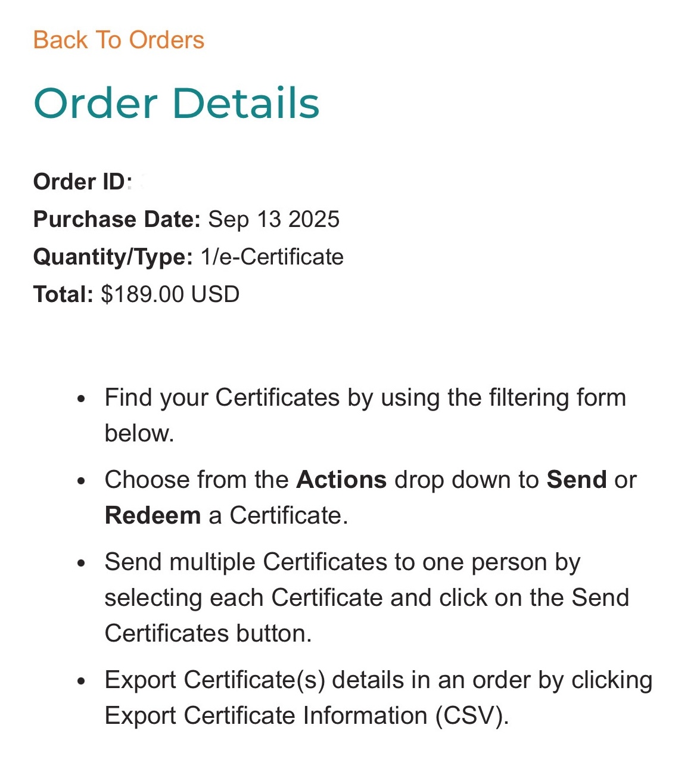Click the 'Find your Certificates' instruction text
This screenshot has height=784, width=700.
(x=365, y=397)
